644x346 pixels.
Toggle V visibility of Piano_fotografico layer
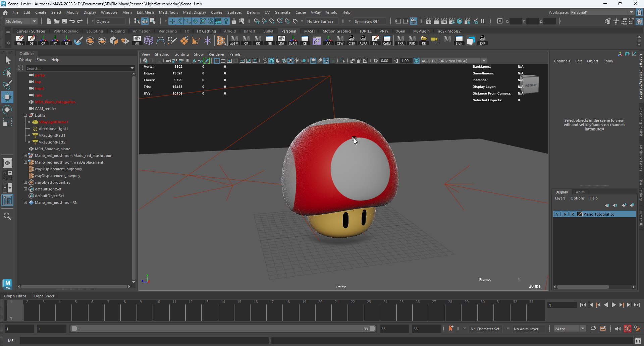pos(557,214)
